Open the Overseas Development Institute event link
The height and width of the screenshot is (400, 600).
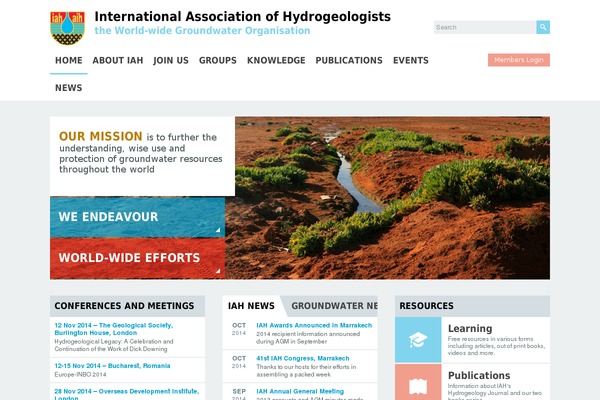(x=127, y=394)
